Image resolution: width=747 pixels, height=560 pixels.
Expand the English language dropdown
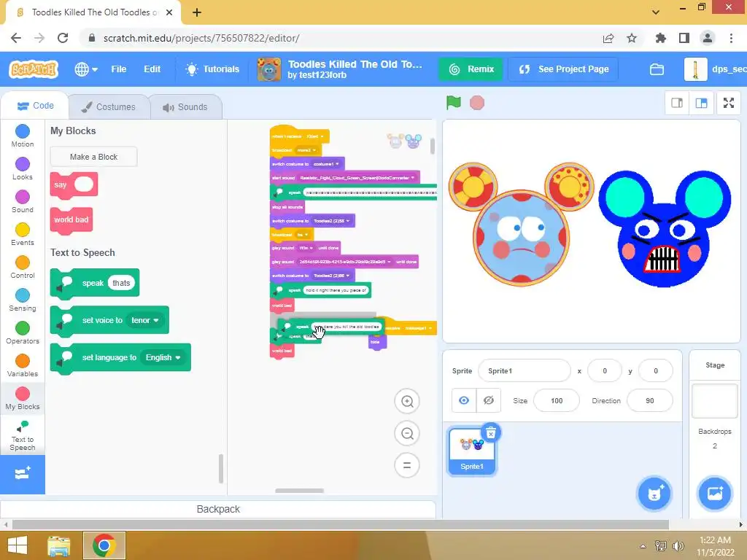click(x=163, y=357)
